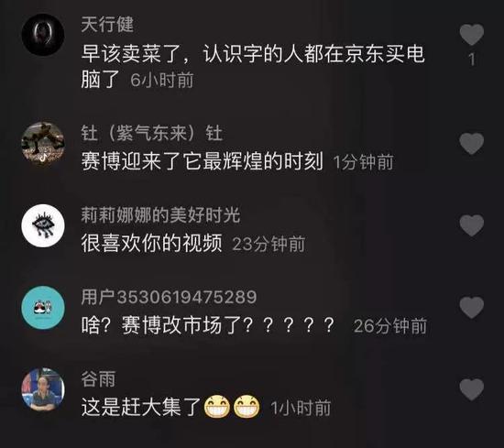
Task: Reply to comment 赛博迎来了它最辉煌的时刻
Action: 202,161
